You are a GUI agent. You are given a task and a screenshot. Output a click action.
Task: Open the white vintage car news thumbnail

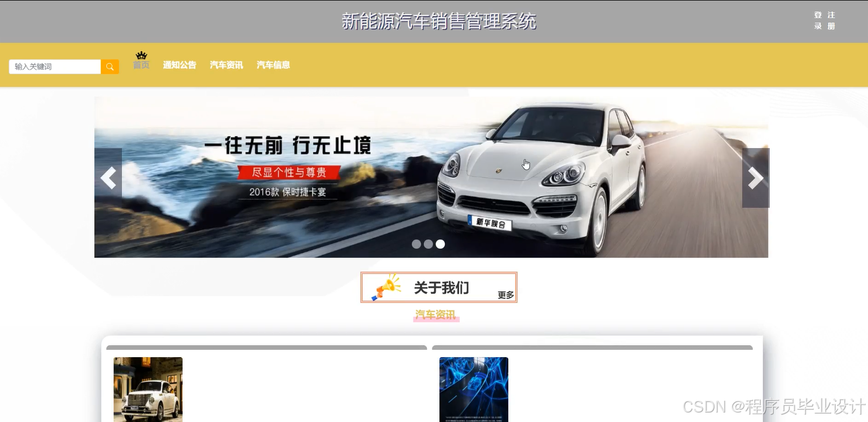click(148, 390)
